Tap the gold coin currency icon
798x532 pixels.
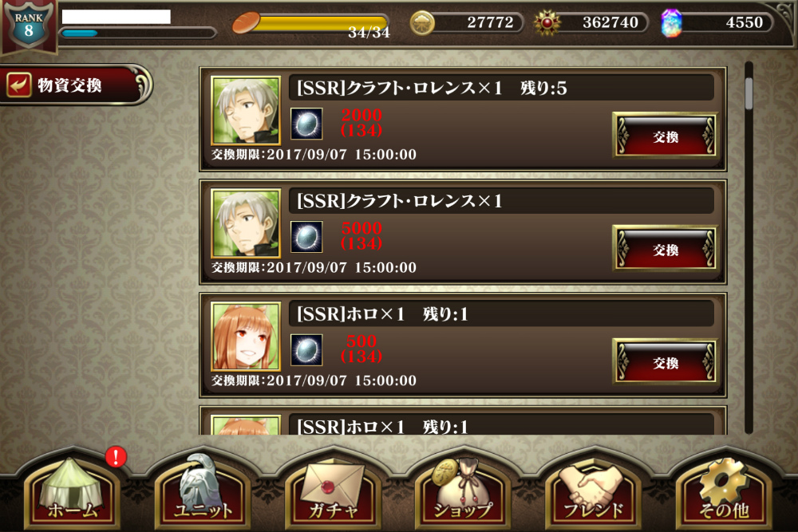tap(422, 23)
